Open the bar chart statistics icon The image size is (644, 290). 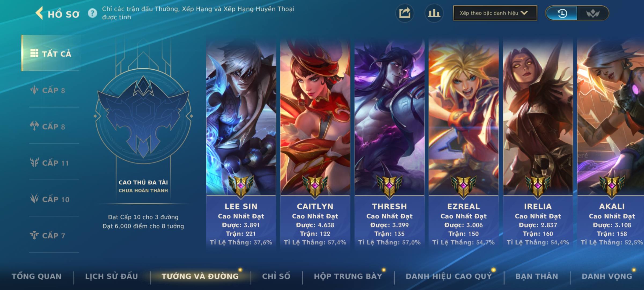[434, 13]
